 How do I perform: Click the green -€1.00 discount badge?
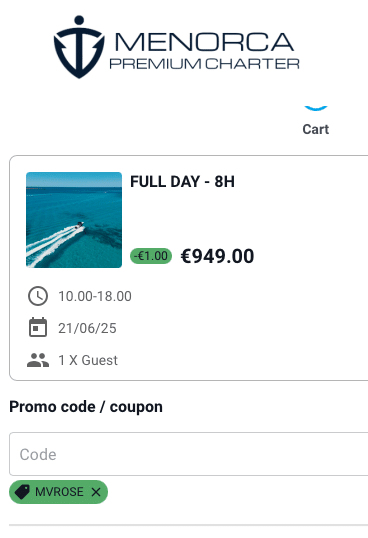pos(151,256)
